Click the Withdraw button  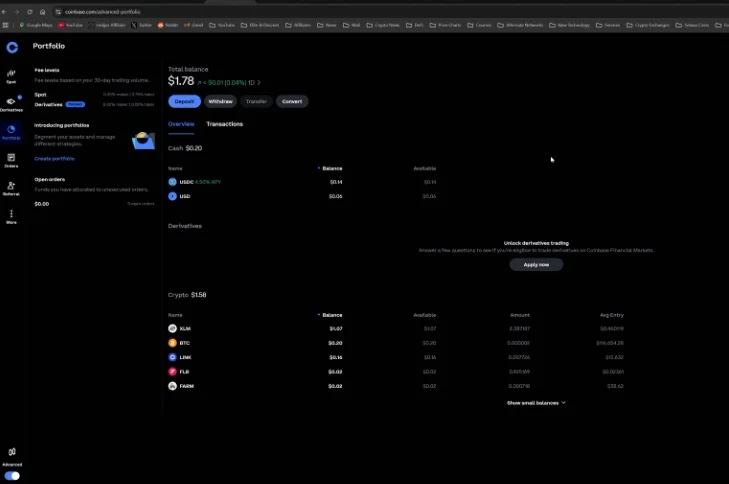[x=220, y=101]
